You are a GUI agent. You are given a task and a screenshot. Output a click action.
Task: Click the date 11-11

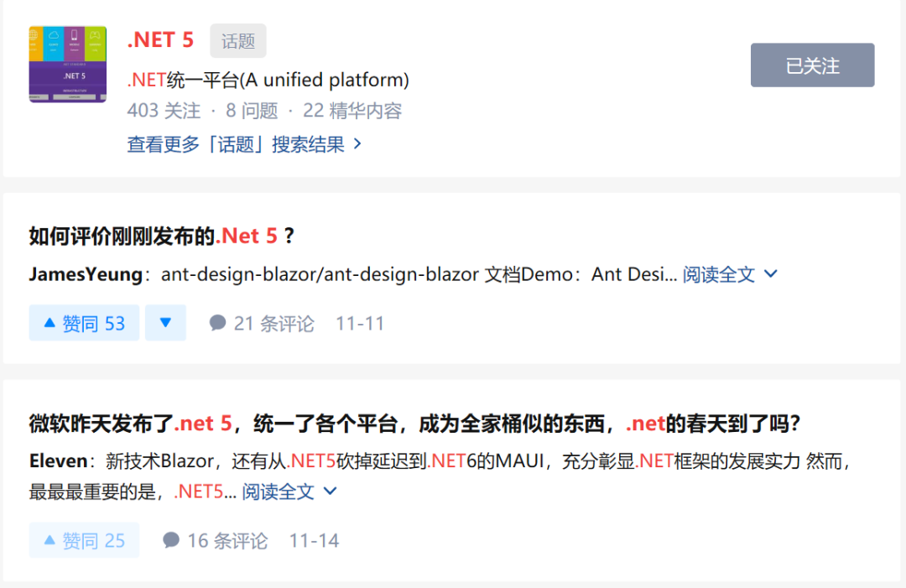360,324
